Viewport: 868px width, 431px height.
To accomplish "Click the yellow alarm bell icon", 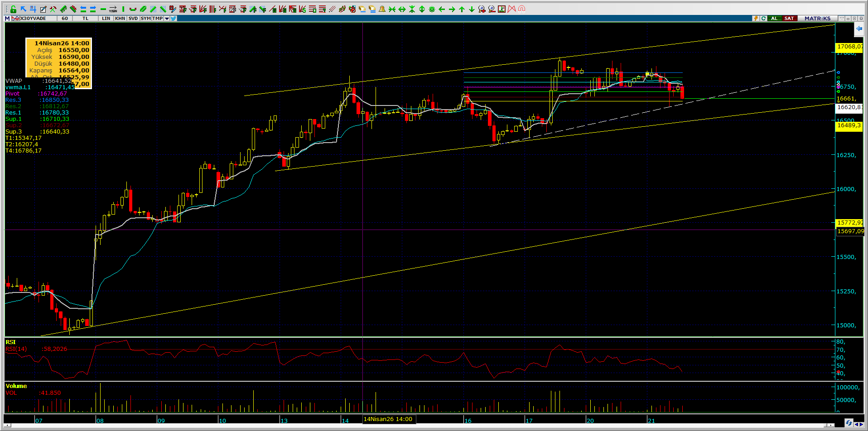I will tap(382, 9).
